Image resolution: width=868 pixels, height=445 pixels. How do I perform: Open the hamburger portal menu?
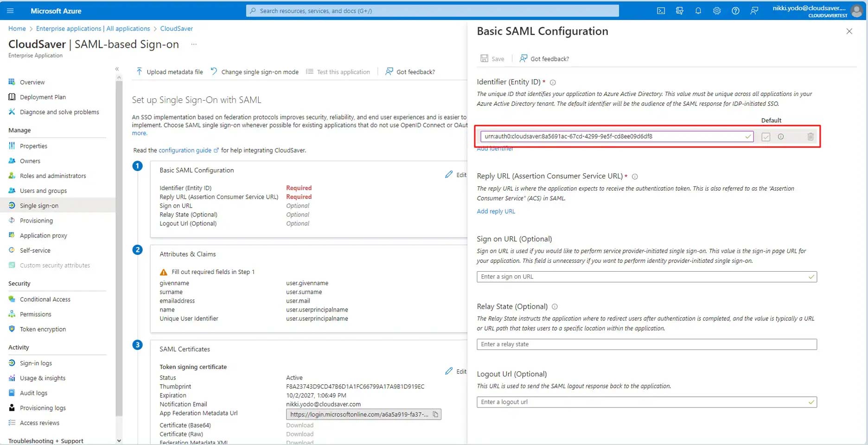11,11
